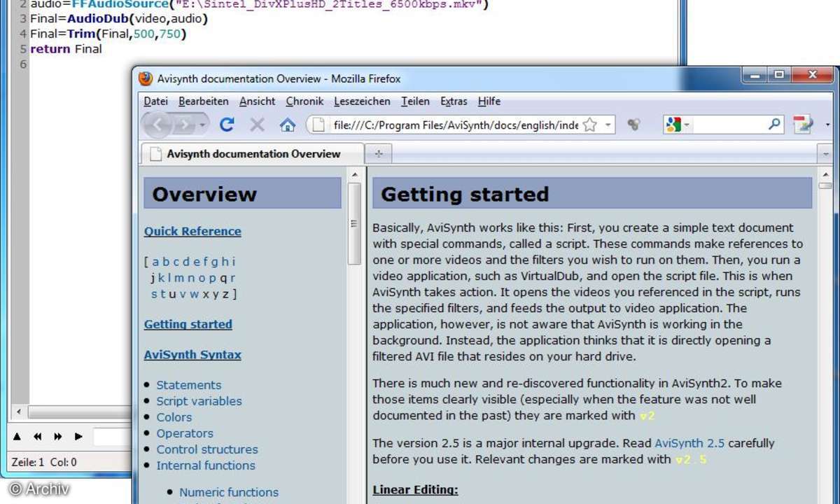Open the Statements link
This screenshot has width=840, height=504.
pyautogui.click(x=189, y=385)
